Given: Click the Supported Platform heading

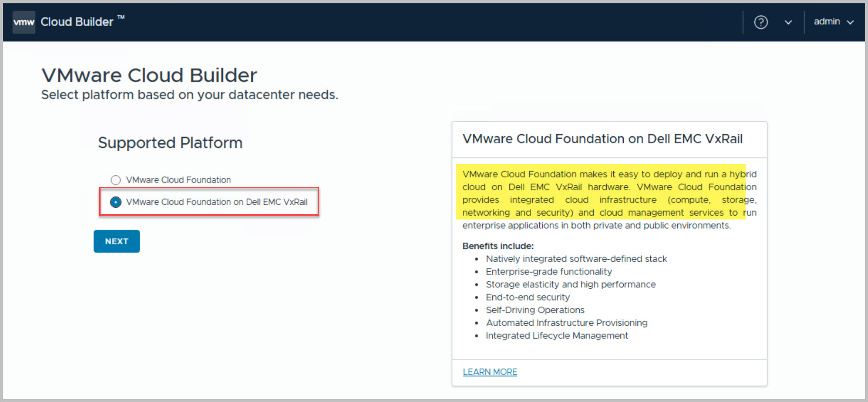Looking at the screenshot, I should tap(170, 143).
